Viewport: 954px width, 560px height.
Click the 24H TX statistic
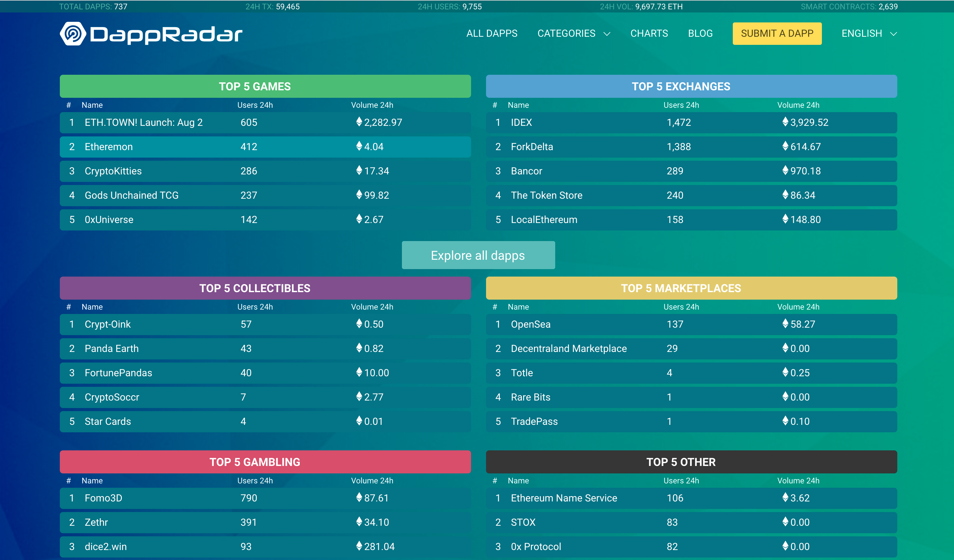click(x=273, y=7)
